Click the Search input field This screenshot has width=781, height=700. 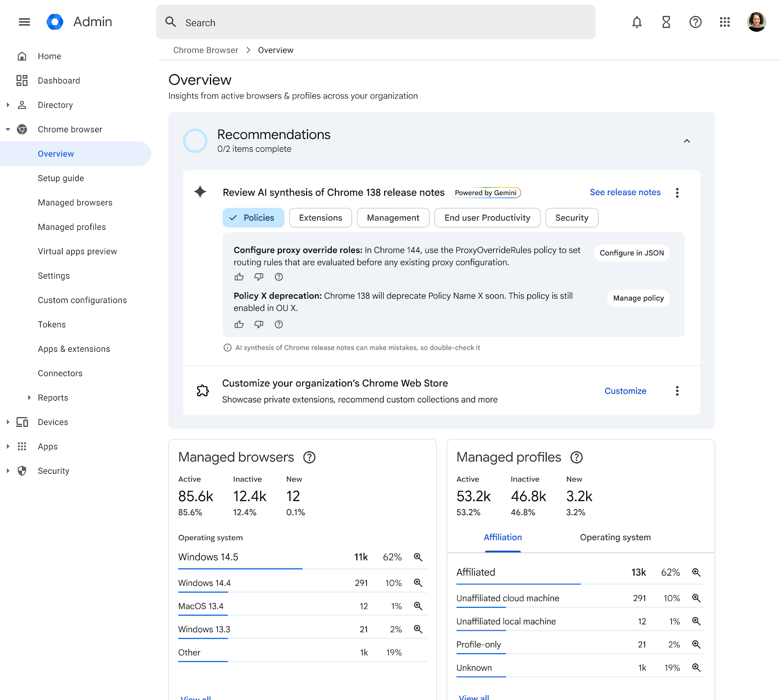pyautogui.click(x=376, y=22)
